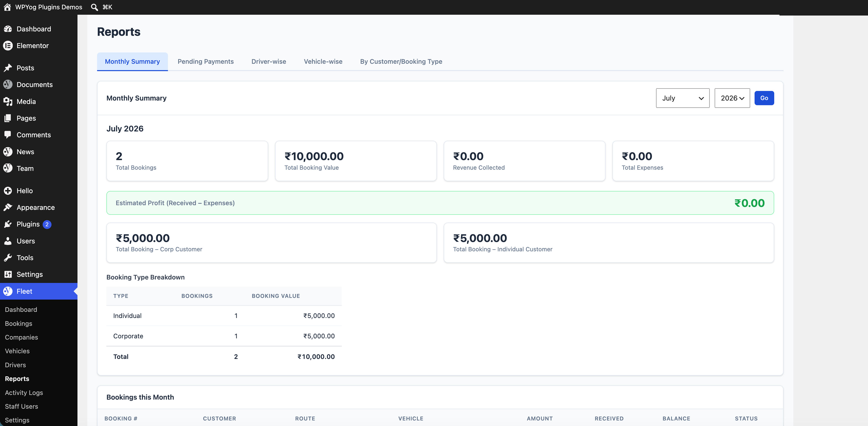Click the TYPE column header

pos(121,296)
